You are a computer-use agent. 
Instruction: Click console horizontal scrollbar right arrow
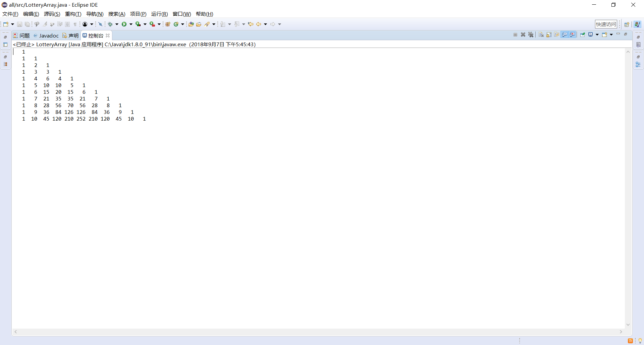tap(621, 332)
